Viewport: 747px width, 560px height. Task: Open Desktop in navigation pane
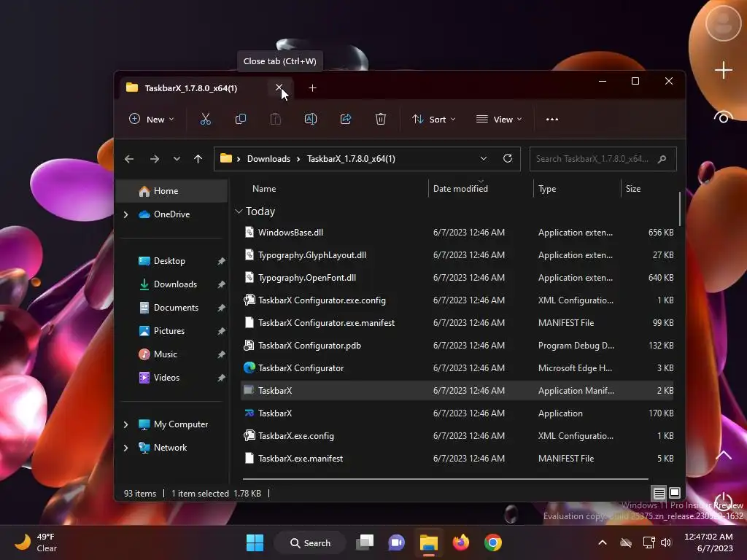pos(169,261)
